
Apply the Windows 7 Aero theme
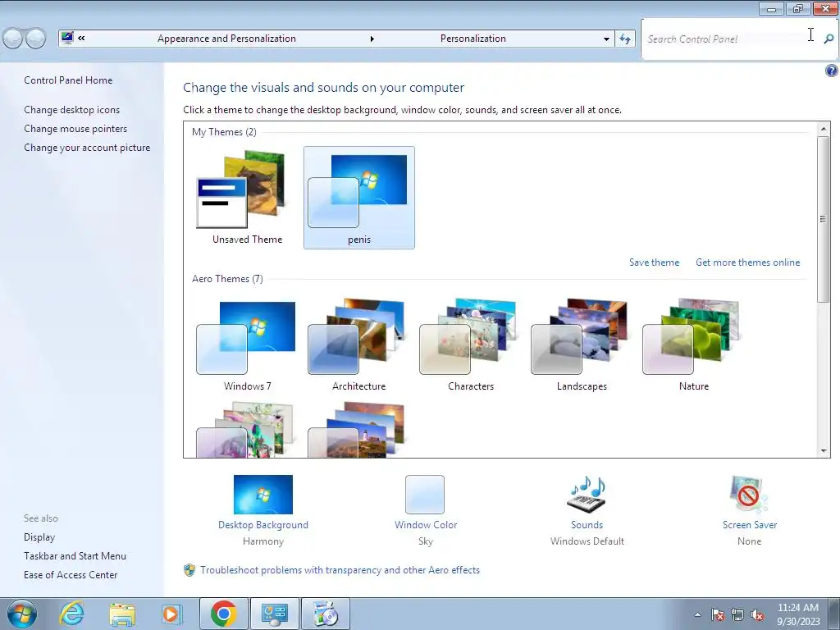click(247, 345)
